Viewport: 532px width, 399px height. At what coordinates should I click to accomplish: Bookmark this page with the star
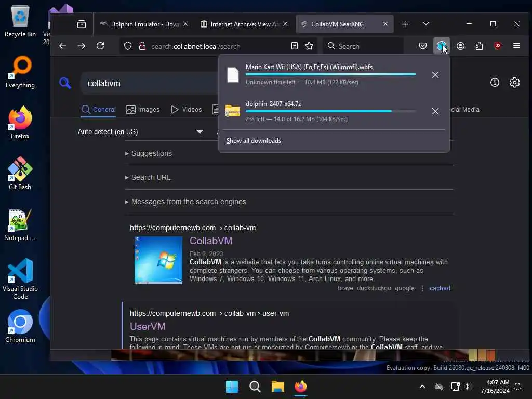coord(309,46)
